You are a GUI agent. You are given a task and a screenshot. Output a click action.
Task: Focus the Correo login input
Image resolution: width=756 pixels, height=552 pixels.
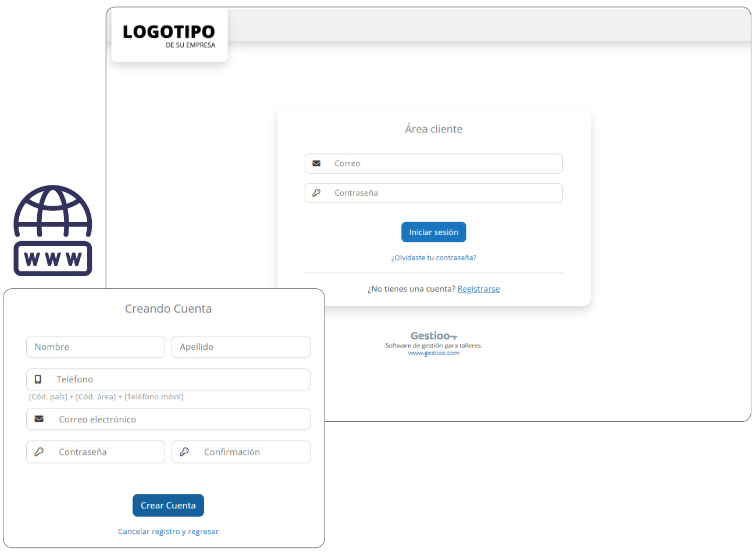[434, 164]
